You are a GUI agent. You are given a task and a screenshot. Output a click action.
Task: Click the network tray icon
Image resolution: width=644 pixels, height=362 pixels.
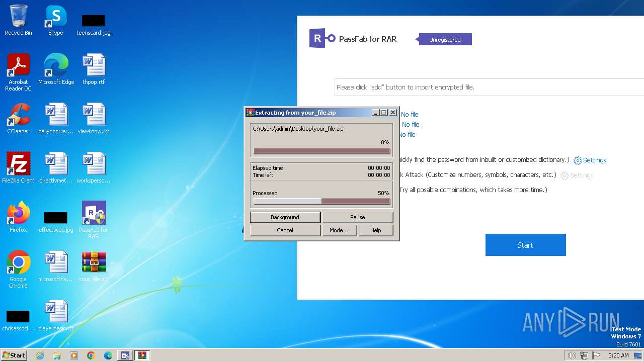pyautogui.click(x=584, y=355)
